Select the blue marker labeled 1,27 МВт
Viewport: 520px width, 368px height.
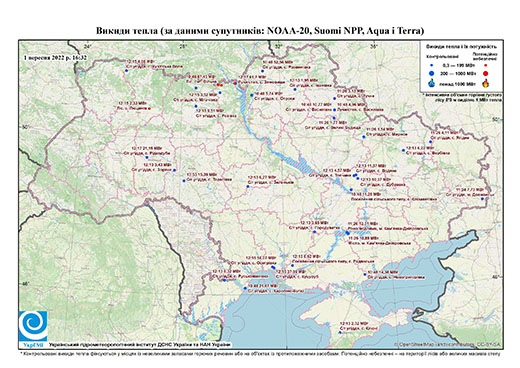[x=334, y=118]
